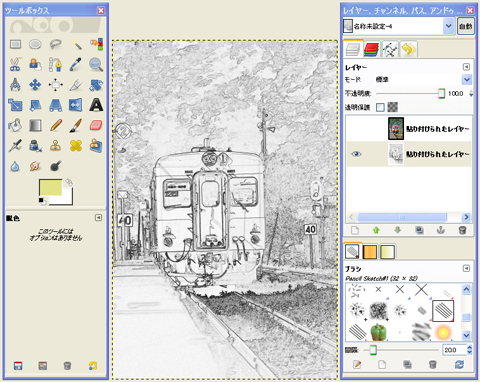
Task: Open the tool options panel menu
Action: [x=98, y=218]
